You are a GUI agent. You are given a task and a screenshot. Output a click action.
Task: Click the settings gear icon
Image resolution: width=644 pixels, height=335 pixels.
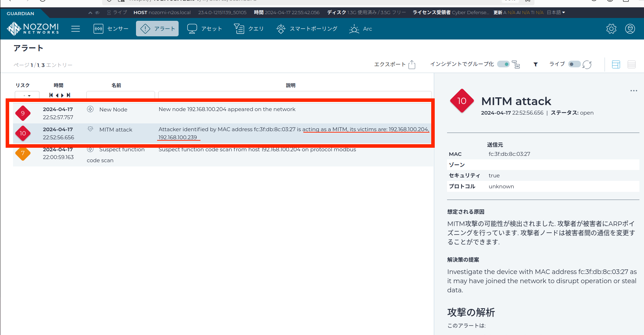611,29
